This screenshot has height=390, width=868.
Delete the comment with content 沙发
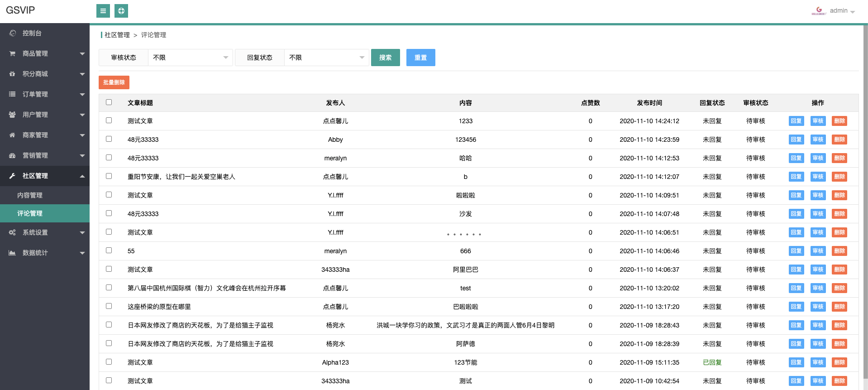tap(839, 214)
